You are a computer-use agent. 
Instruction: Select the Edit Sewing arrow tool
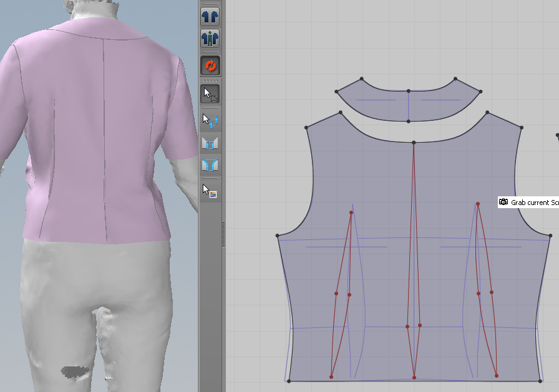(x=210, y=120)
